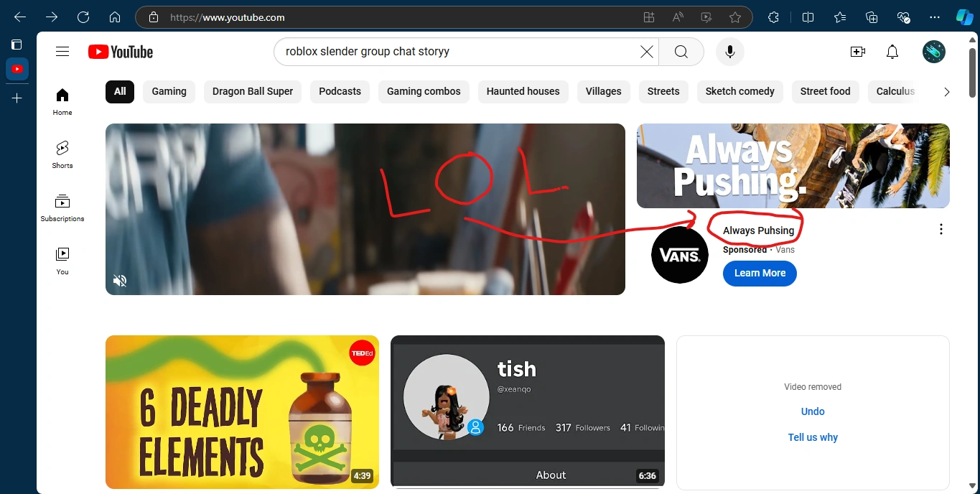Submit the search with the magnifier icon
The image size is (980, 494).
(x=680, y=51)
